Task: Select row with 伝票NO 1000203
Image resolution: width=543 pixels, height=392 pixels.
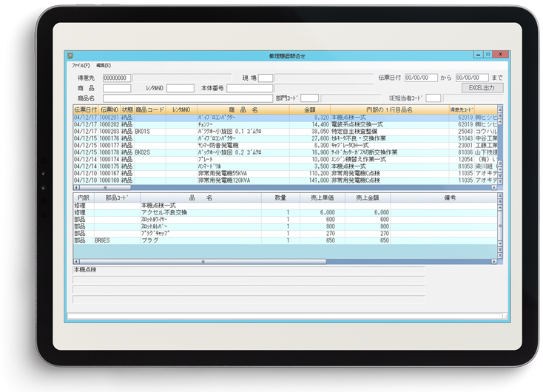Action: pyautogui.click(x=285, y=132)
